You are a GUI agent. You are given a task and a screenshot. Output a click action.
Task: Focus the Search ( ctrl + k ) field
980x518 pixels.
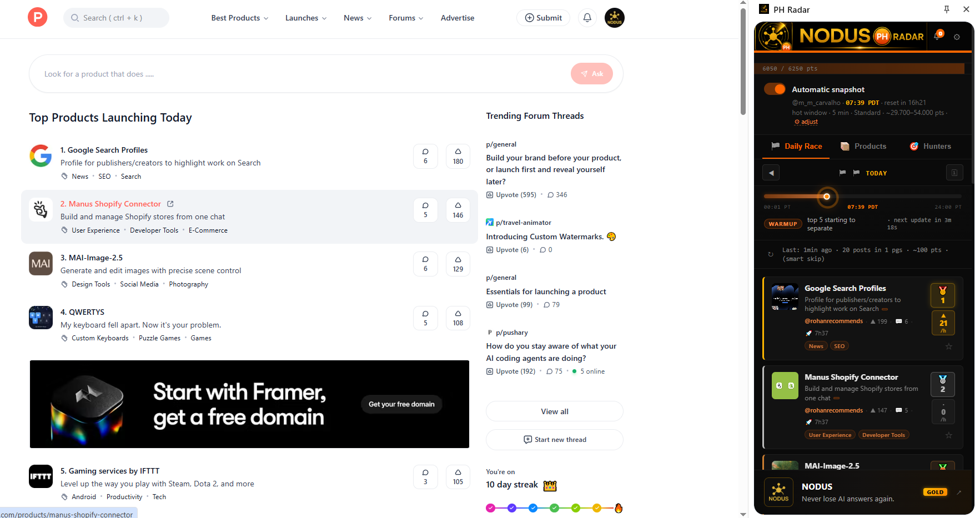[116, 18]
